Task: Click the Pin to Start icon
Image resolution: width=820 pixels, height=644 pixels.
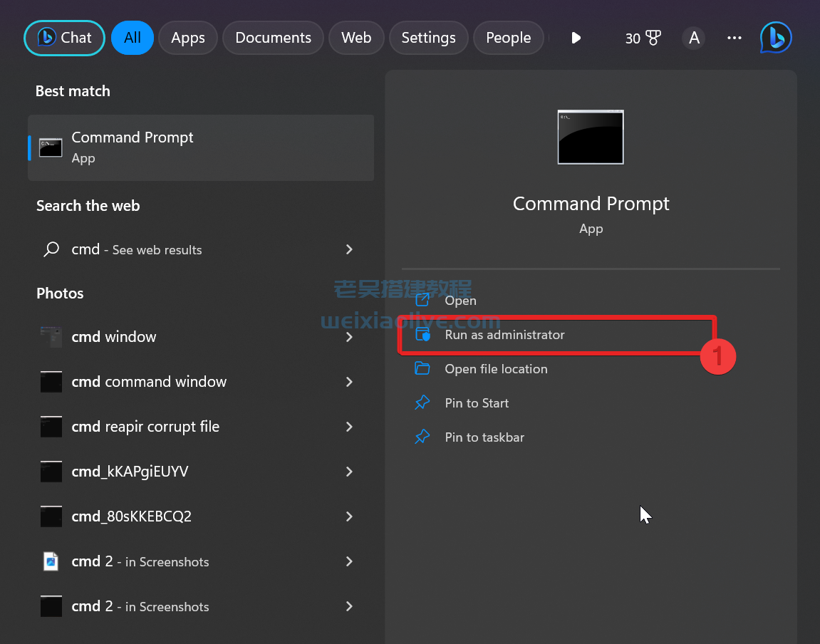Action: click(x=422, y=402)
